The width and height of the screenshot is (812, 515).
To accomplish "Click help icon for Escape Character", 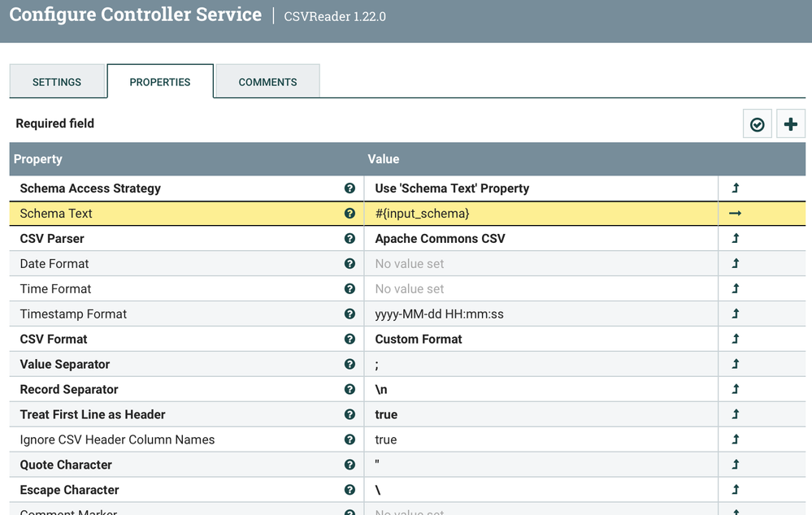I will tap(350, 491).
